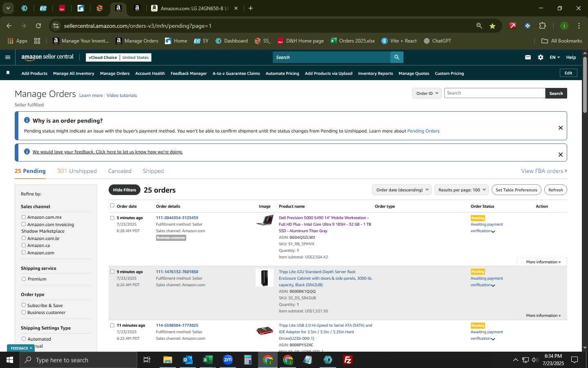Open Chrome three-dot menu
The image size is (588, 368).
click(x=579, y=26)
